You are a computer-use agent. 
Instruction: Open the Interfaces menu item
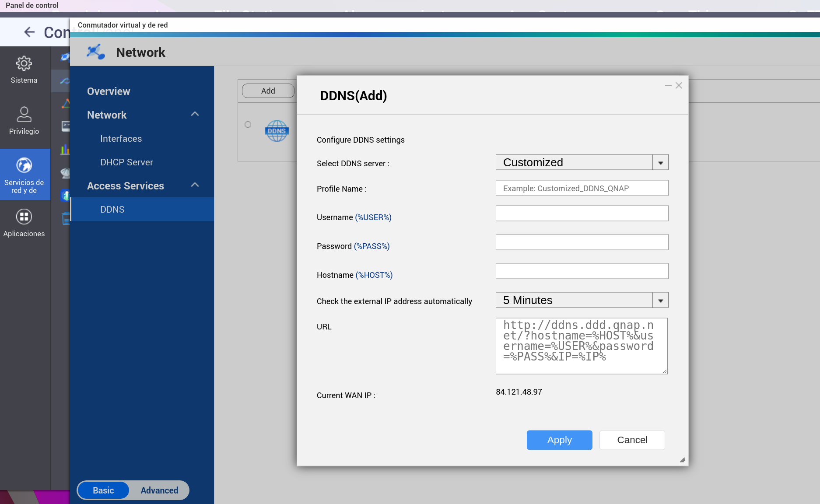click(x=121, y=139)
